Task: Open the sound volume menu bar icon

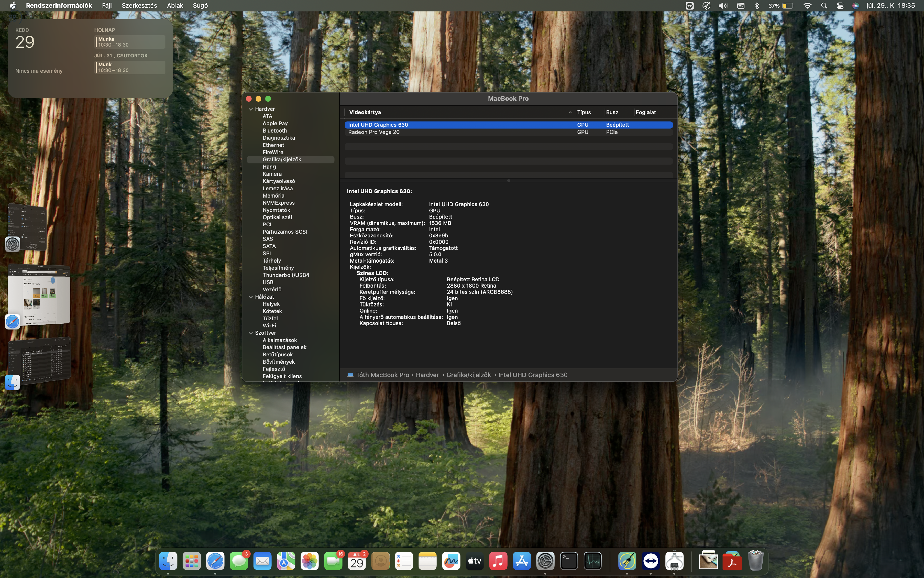Action: (723, 5)
